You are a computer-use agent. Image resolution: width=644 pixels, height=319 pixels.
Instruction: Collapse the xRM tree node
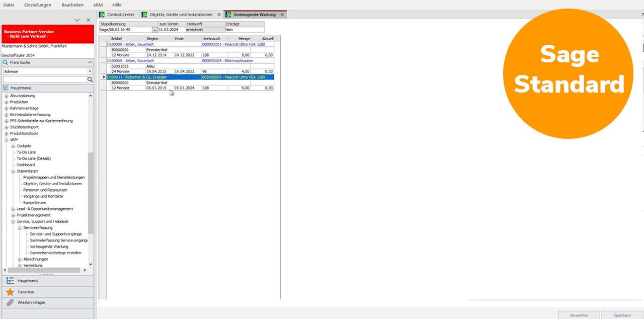pyautogui.click(x=7, y=140)
